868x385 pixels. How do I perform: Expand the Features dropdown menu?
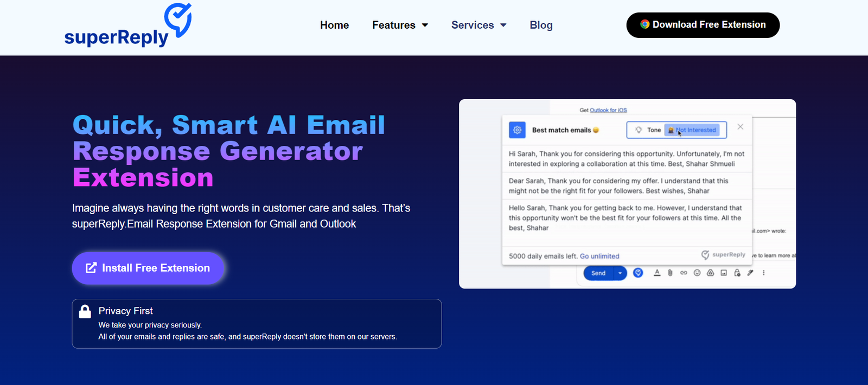tap(400, 25)
